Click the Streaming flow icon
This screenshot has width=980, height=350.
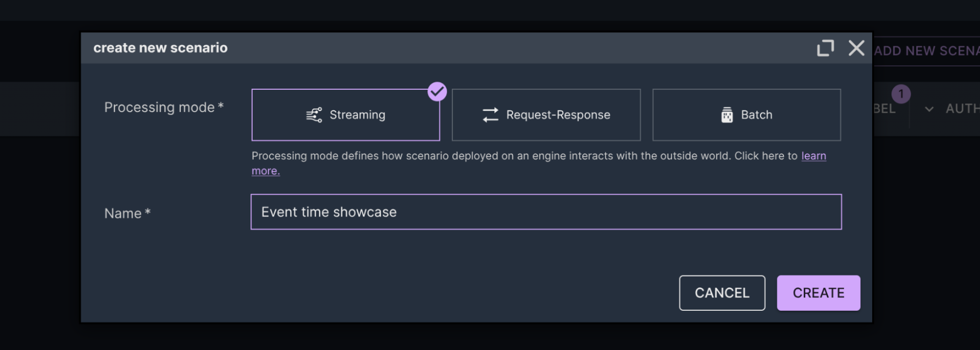pos(314,115)
